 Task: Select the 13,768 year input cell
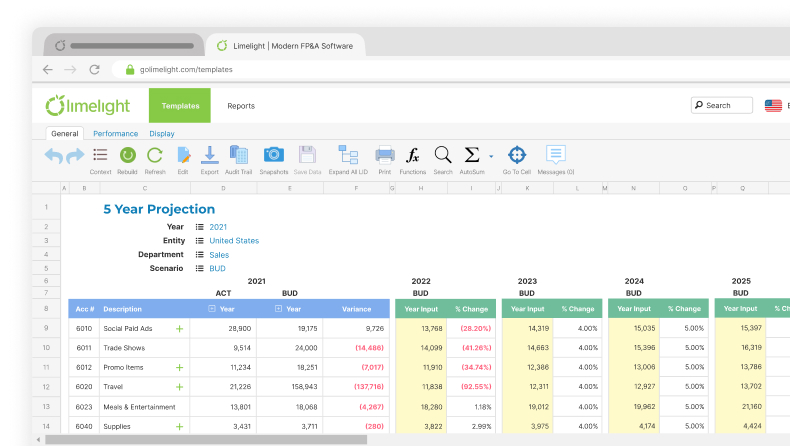(421, 328)
